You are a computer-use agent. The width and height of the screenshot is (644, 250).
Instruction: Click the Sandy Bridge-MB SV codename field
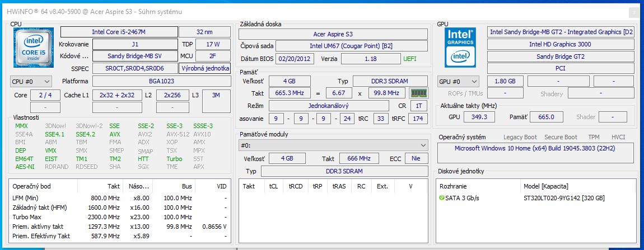[135, 56]
